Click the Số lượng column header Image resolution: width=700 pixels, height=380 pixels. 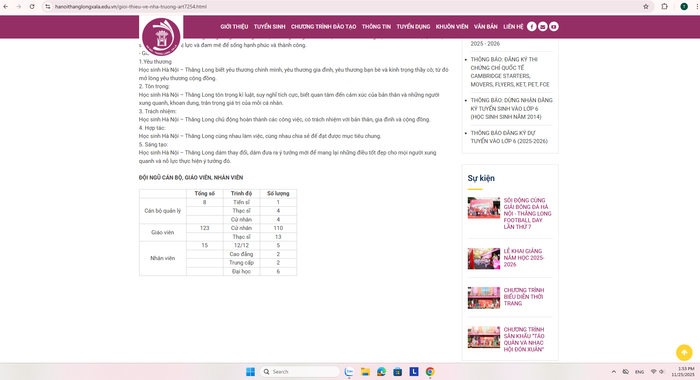[278, 193]
